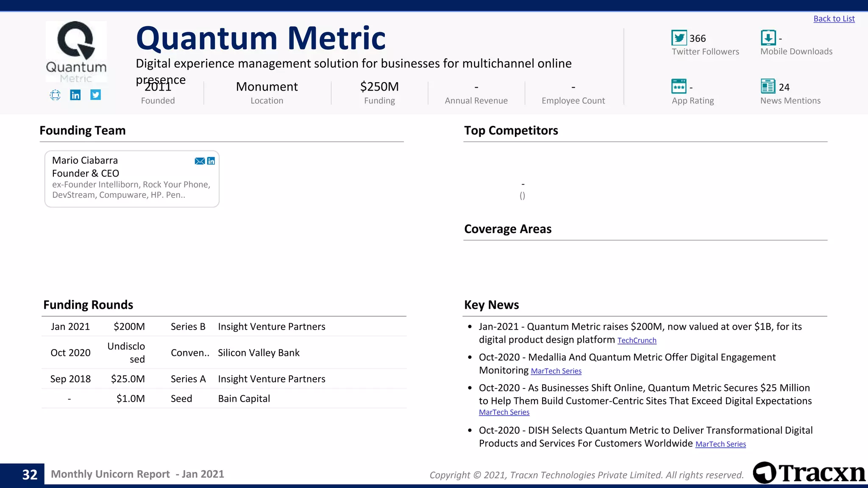Click the 24 news mentions count
This screenshot has height=488, width=868.
pos(784,87)
